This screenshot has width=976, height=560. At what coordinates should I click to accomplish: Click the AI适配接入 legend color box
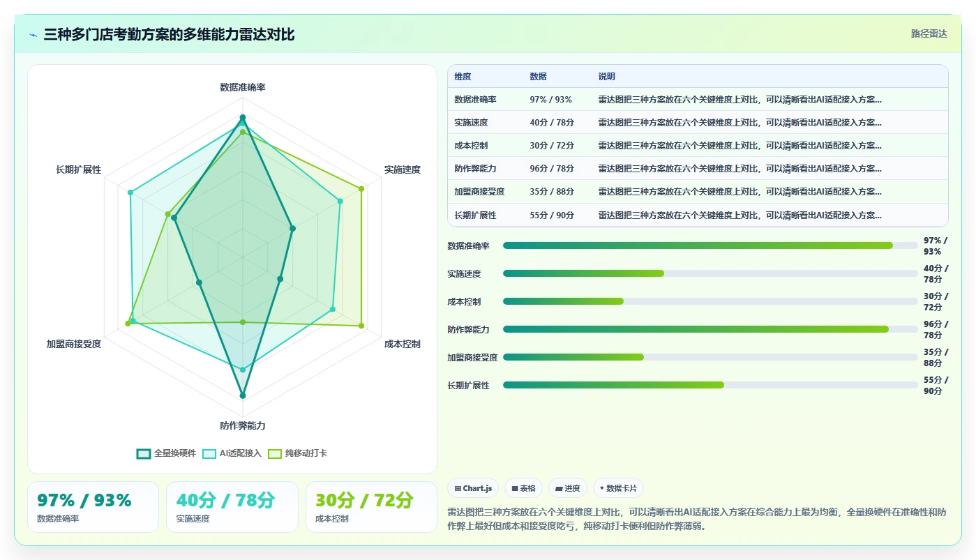tap(209, 453)
